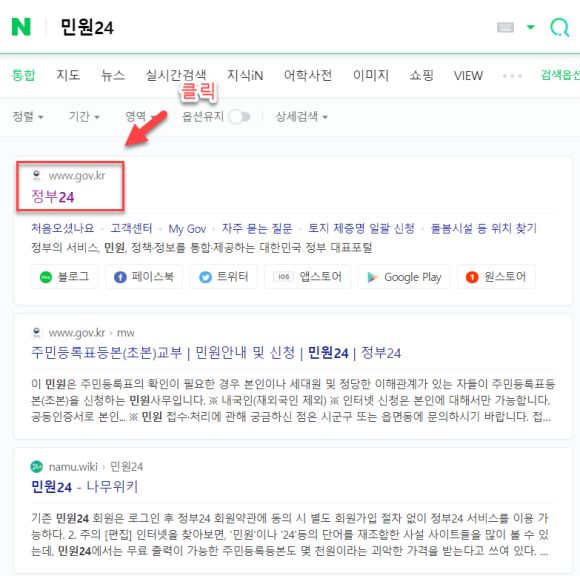Screen dimensions: 580x576
Task: Open the VIEW tab
Action: tap(468, 75)
